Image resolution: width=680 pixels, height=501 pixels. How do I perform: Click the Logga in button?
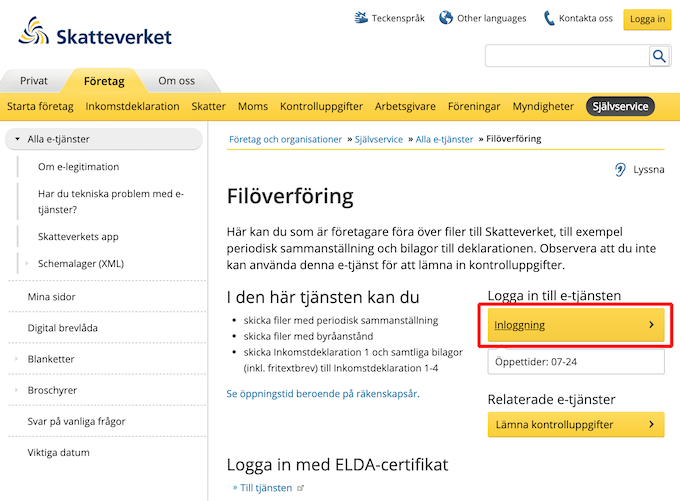click(x=647, y=19)
